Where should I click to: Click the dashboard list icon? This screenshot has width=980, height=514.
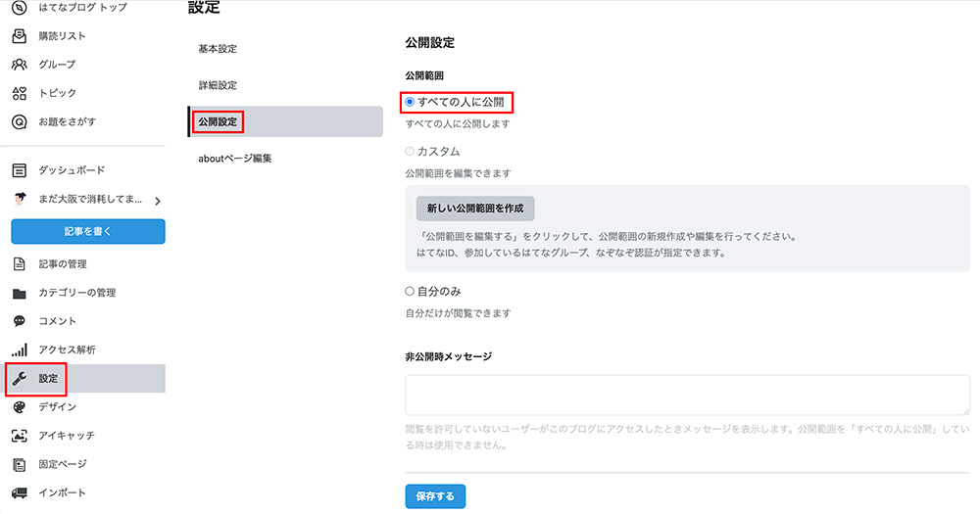click(x=20, y=170)
